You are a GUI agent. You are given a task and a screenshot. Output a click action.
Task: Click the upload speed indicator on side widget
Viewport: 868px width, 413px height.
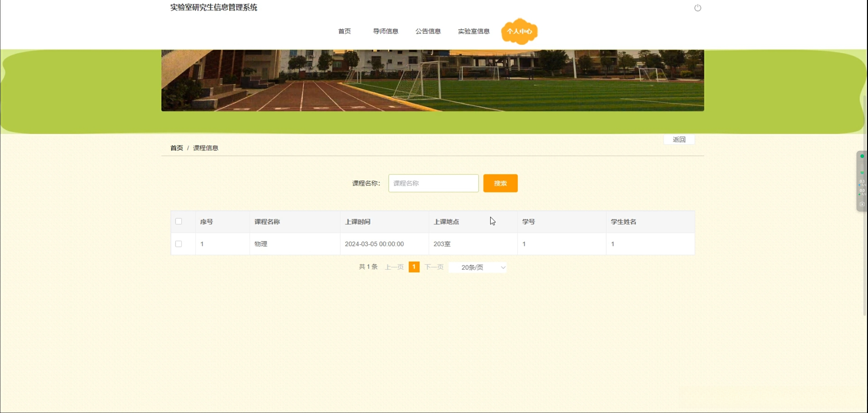[x=862, y=183]
